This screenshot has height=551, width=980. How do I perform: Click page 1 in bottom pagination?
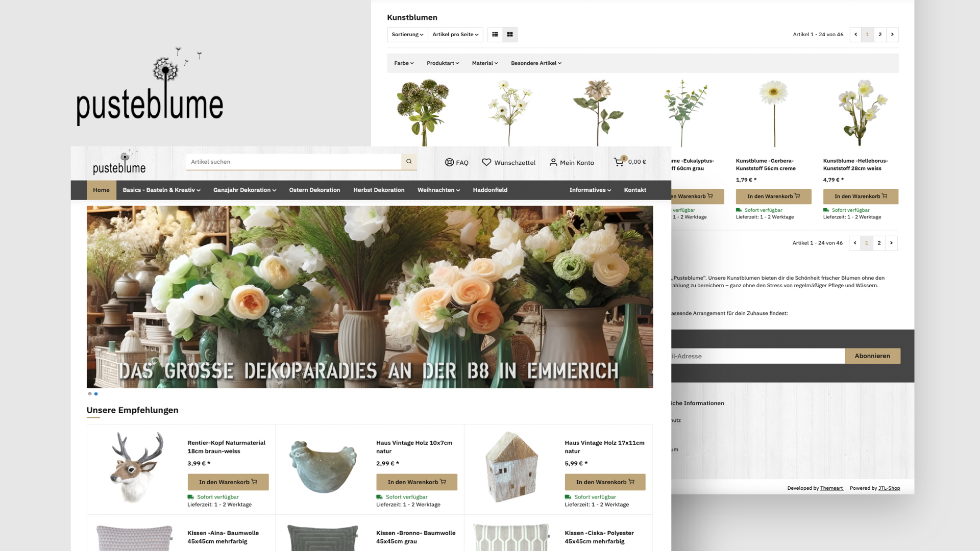(867, 243)
